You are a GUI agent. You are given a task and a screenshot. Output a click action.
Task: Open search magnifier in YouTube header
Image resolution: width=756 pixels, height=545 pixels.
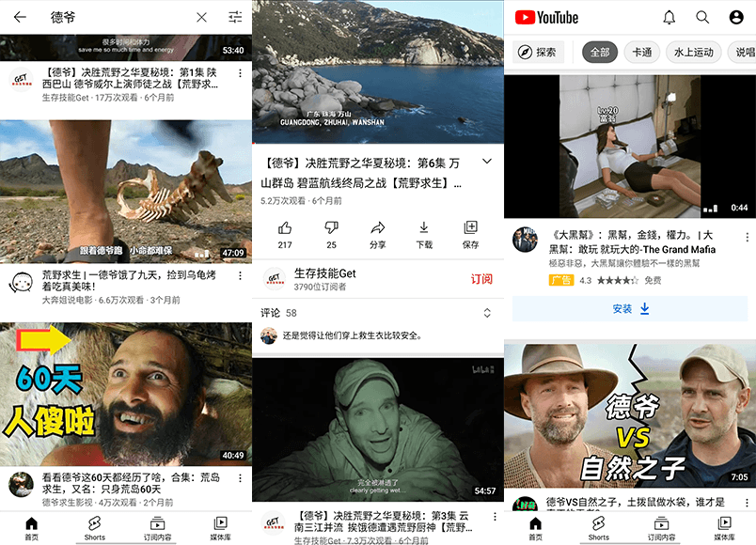click(702, 17)
